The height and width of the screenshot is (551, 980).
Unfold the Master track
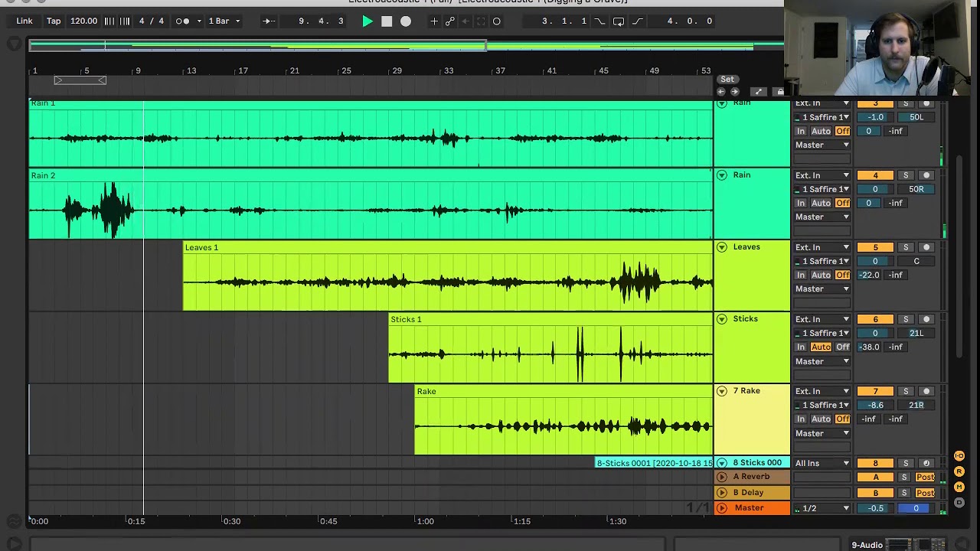point(721,508)
